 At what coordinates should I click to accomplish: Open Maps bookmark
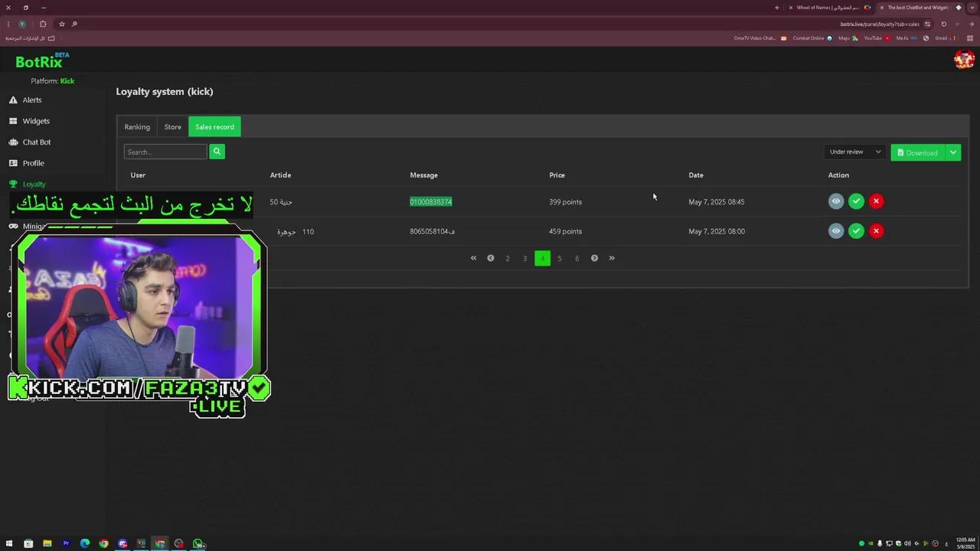848,38
